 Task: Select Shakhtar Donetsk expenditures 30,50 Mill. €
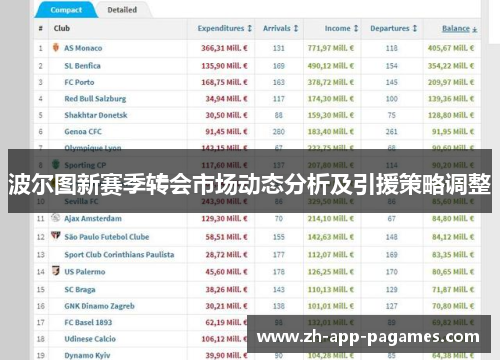(227, 115)
